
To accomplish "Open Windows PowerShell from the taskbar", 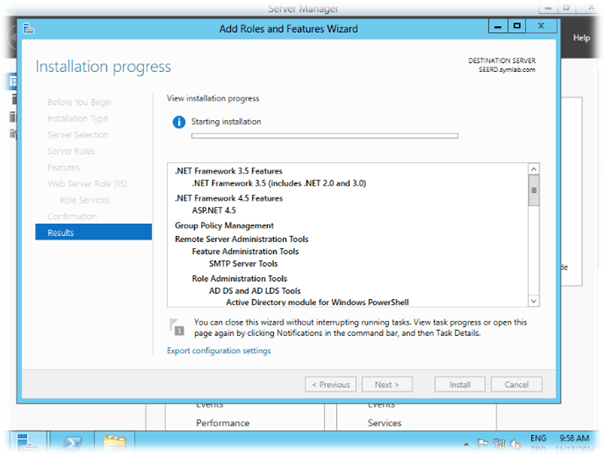I will pyautogui.click(x=74, y=441).
